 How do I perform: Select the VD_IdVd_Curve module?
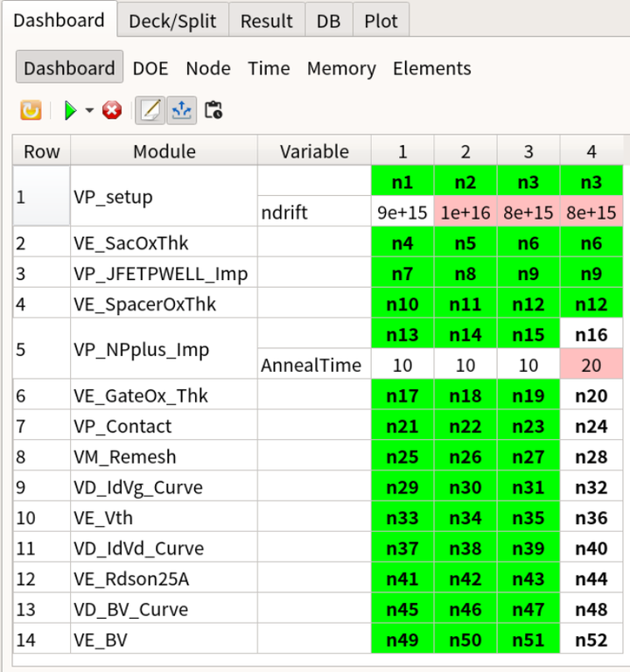coord(164,548)
